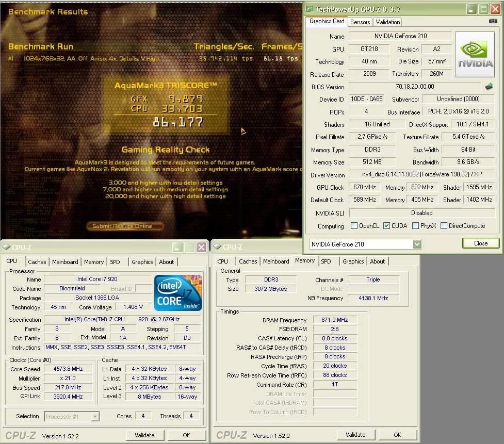
Task: Click Close button in GPU-Z
Action: (x=481, y=243)
